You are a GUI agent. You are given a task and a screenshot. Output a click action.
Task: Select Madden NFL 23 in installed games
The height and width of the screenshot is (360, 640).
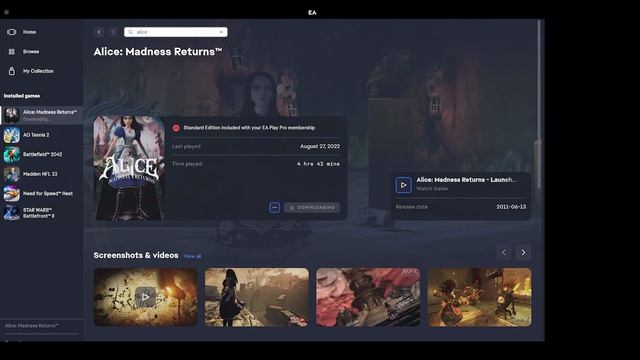coord(42,174)
